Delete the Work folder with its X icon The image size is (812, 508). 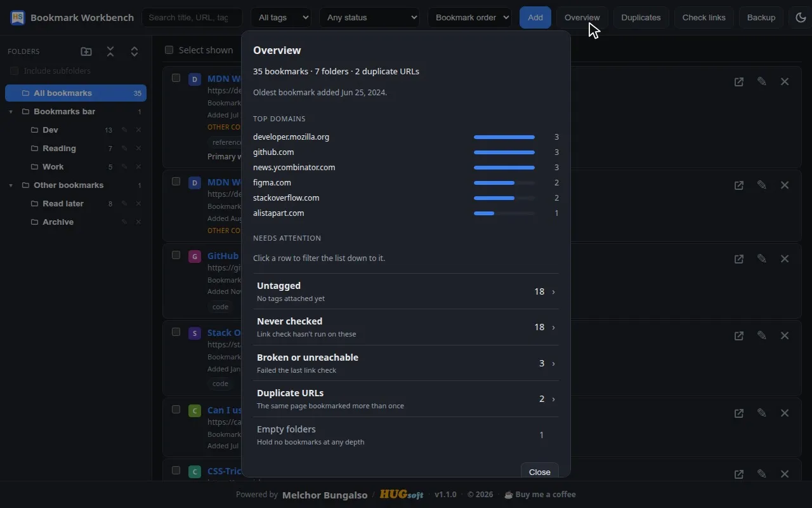[x=138, y=167]
